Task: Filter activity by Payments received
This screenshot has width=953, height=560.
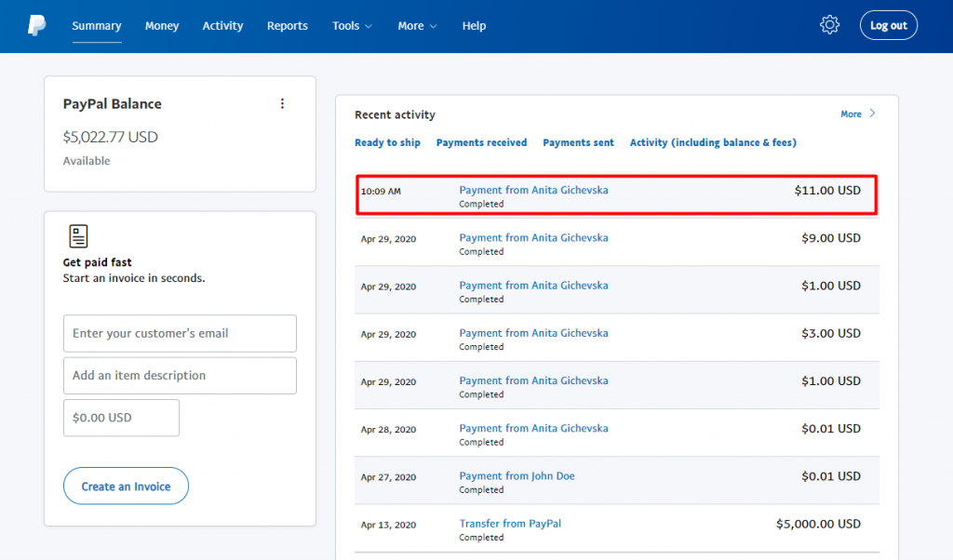Action: pyautogui.click(x=481, y=142)
